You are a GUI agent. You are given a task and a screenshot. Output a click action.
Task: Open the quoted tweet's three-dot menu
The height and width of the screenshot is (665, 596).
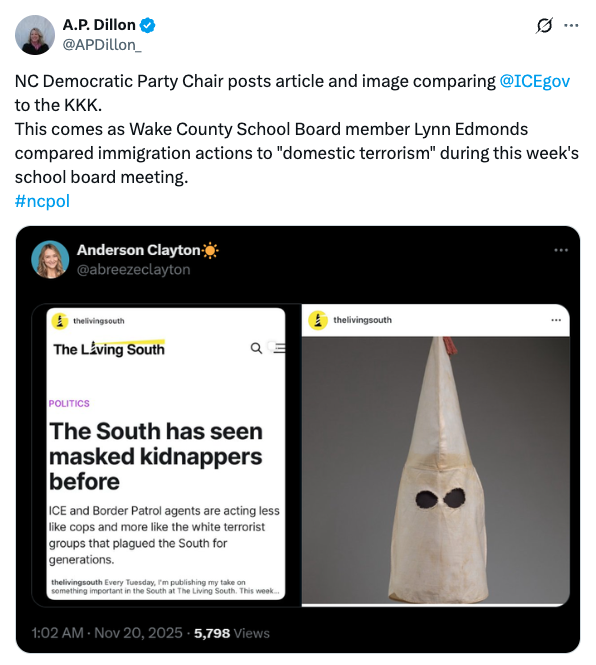(561, 250)
